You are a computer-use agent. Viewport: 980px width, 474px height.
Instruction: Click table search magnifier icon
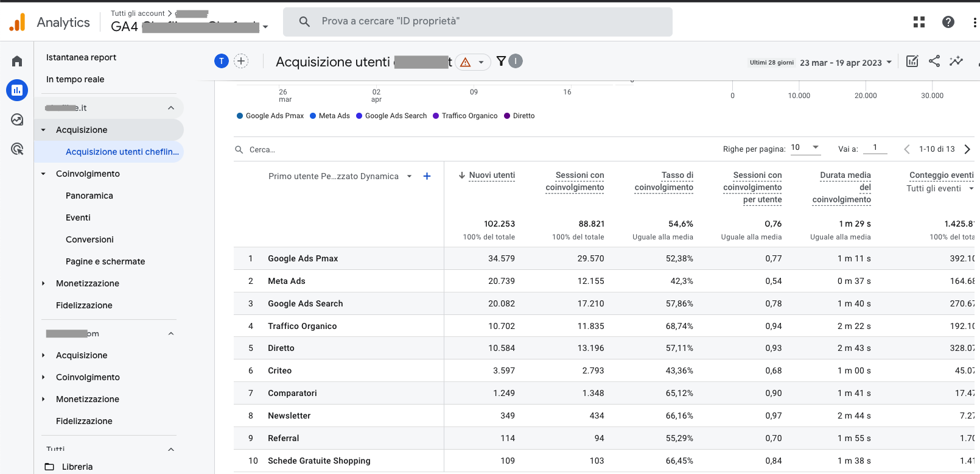(239, 149)
